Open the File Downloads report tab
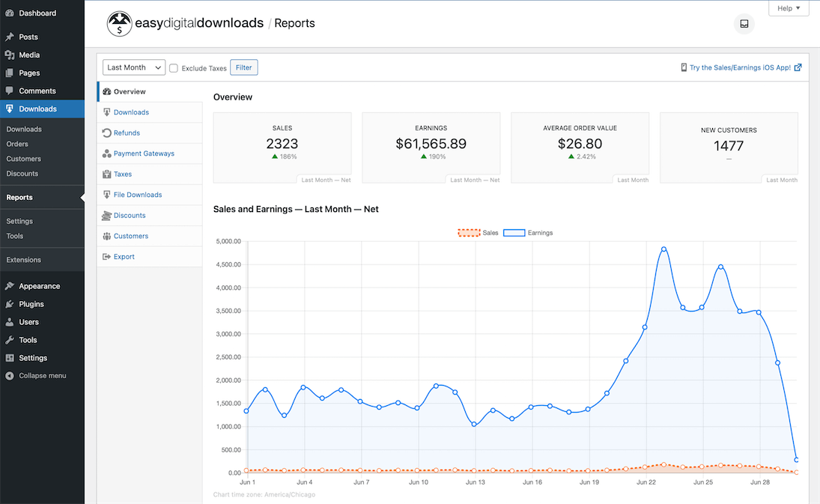The height and width of the screenshot is (504, 820). point(150,195)
